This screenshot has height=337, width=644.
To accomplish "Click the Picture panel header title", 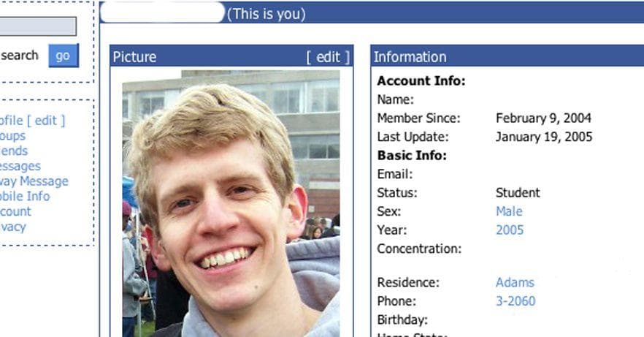I will coord(134,57).
